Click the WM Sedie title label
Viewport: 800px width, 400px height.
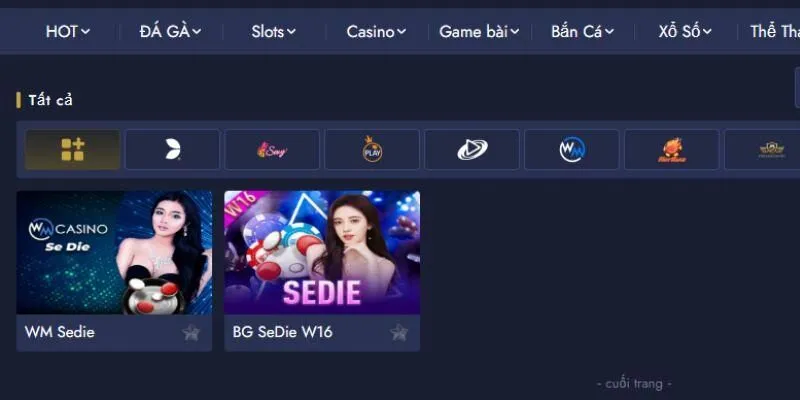(60, 332)
